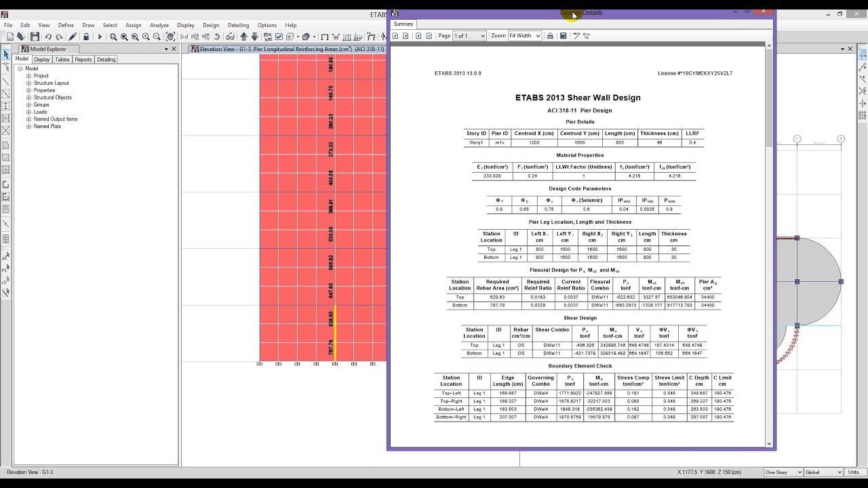
Task: Expand the Structural Objects tree node
Action: point(29,98)
